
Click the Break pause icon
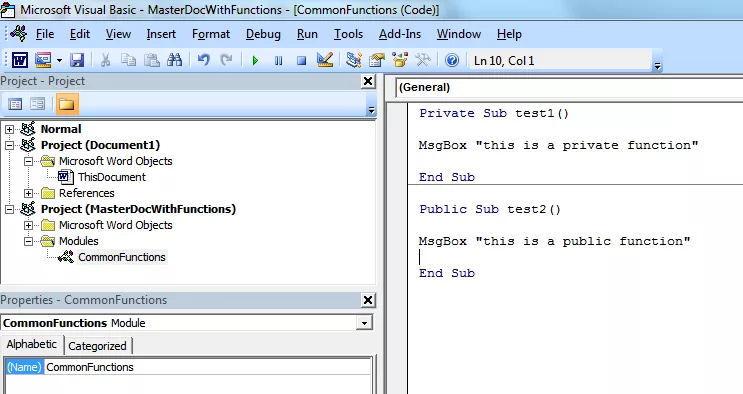click(x=279, y=61)
